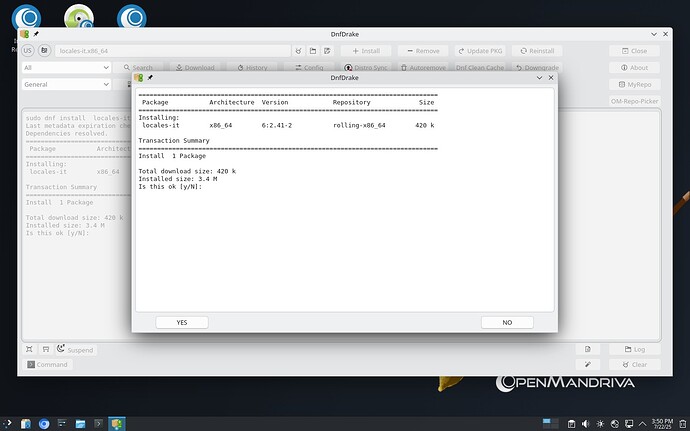Image resolution: width=690 pixels, height=431 pixels.
Task: Click the Reinstall button
Action: 537,51
